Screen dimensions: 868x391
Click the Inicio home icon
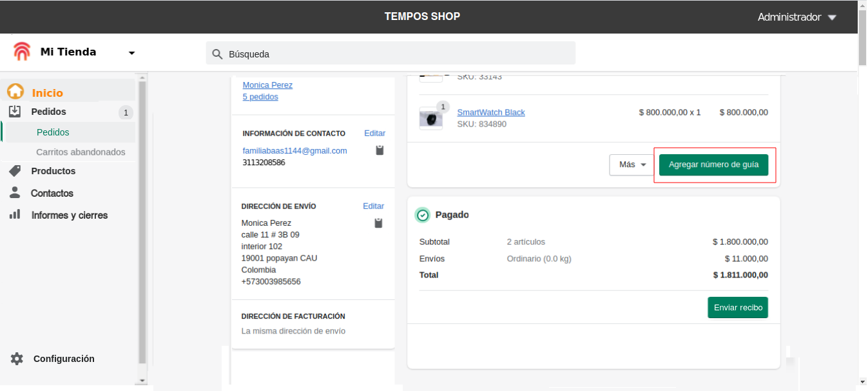(x=15, y=92)
